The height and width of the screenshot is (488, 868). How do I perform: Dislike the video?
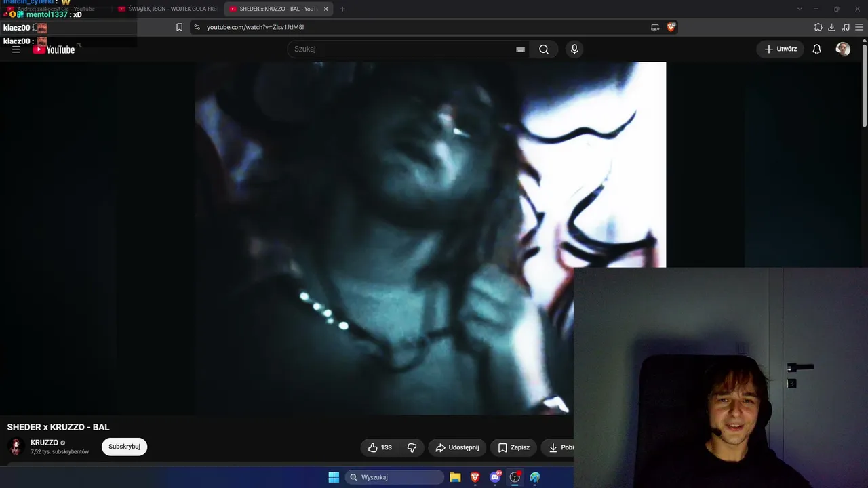412,447
